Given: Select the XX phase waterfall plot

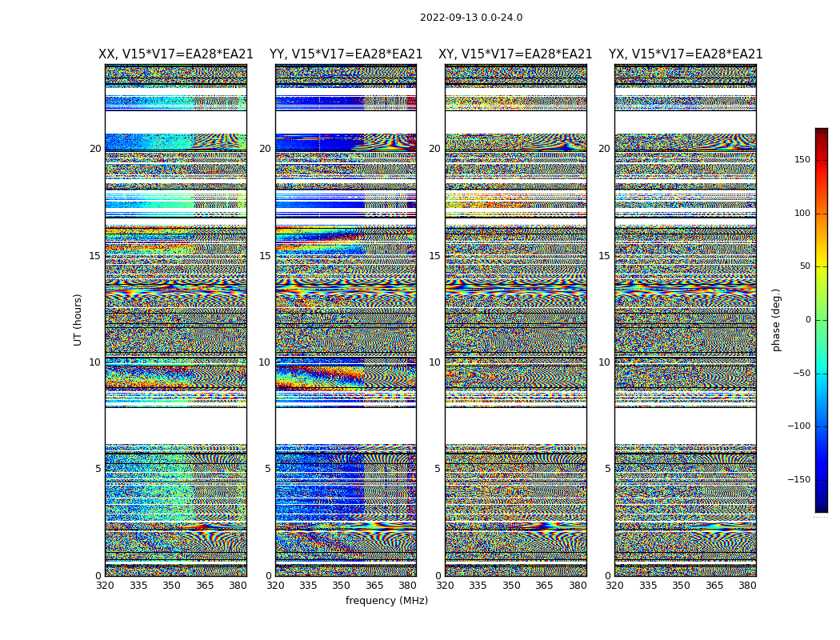Looking at the screenshot, I should (175, 320).
